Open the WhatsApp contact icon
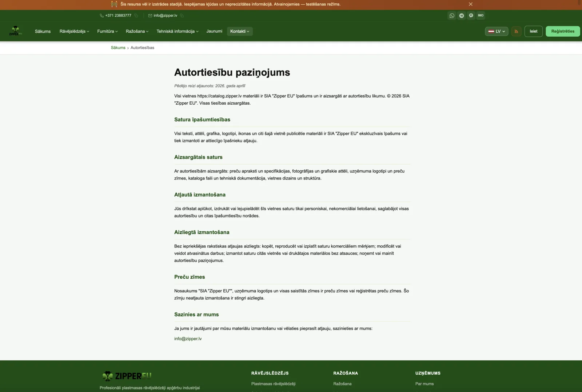The width and height of the screenshot is (582, 392). click(452, 16)
